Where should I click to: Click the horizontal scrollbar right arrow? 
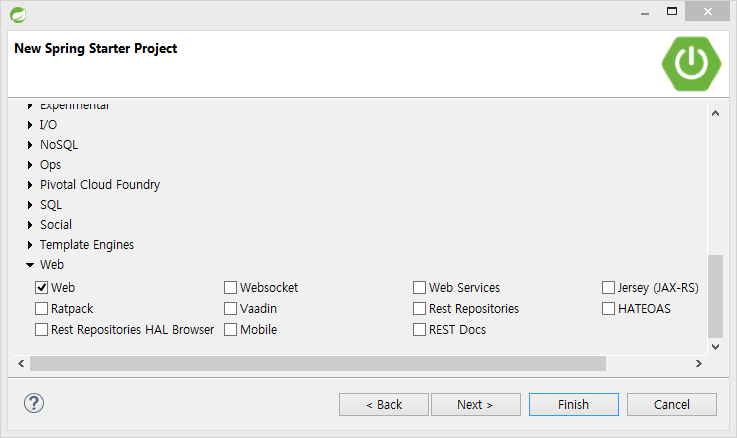[x=699, y=363]
